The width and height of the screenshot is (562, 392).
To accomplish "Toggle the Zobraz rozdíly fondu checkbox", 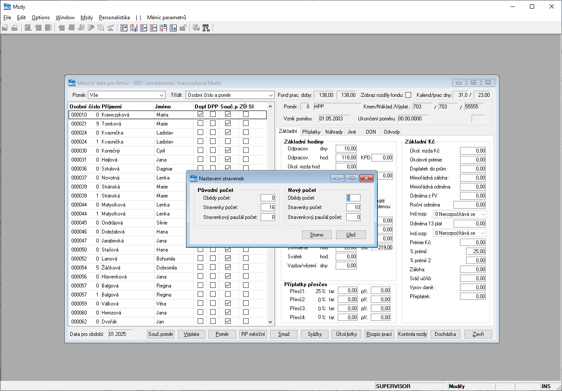I will (408, 95).
